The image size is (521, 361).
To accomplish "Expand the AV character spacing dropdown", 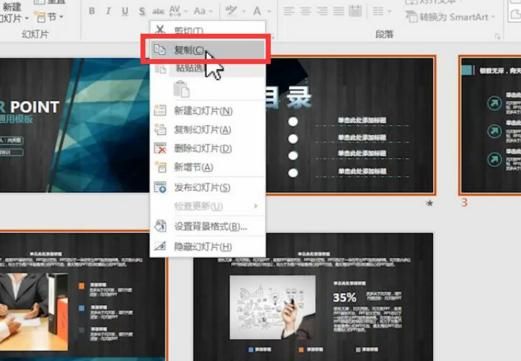I will coord(186,12).
